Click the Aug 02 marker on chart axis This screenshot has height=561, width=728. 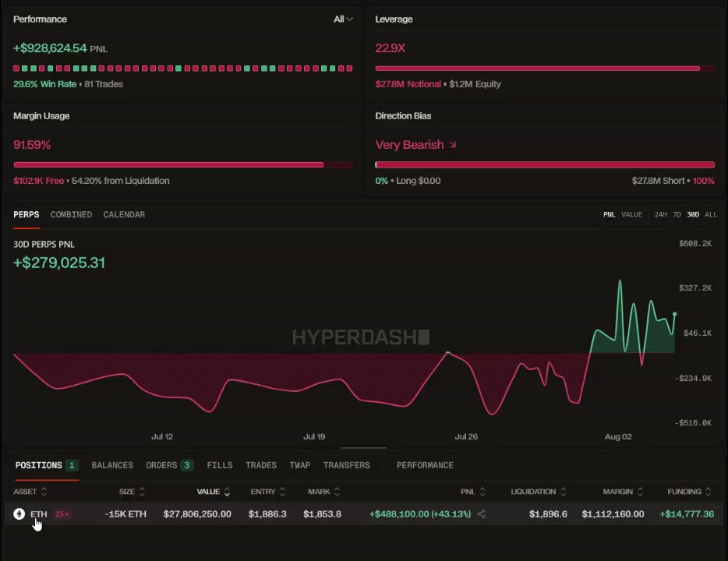tap(618, 436)
